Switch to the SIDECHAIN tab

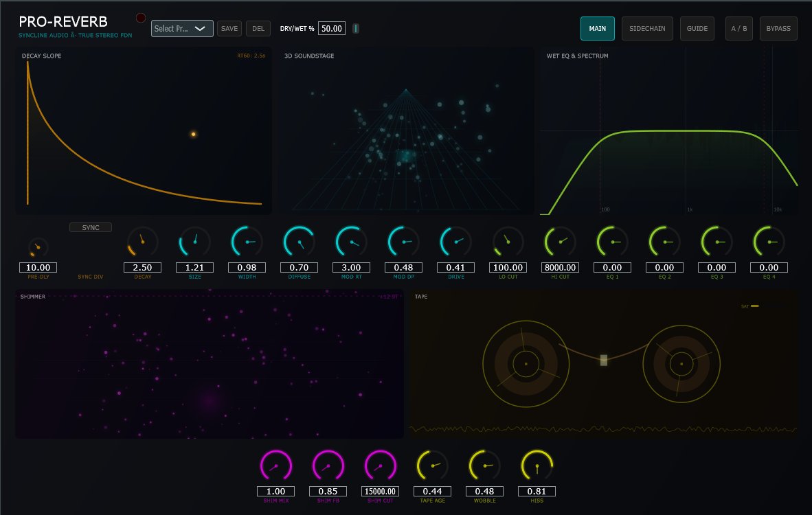click(646, 28)
